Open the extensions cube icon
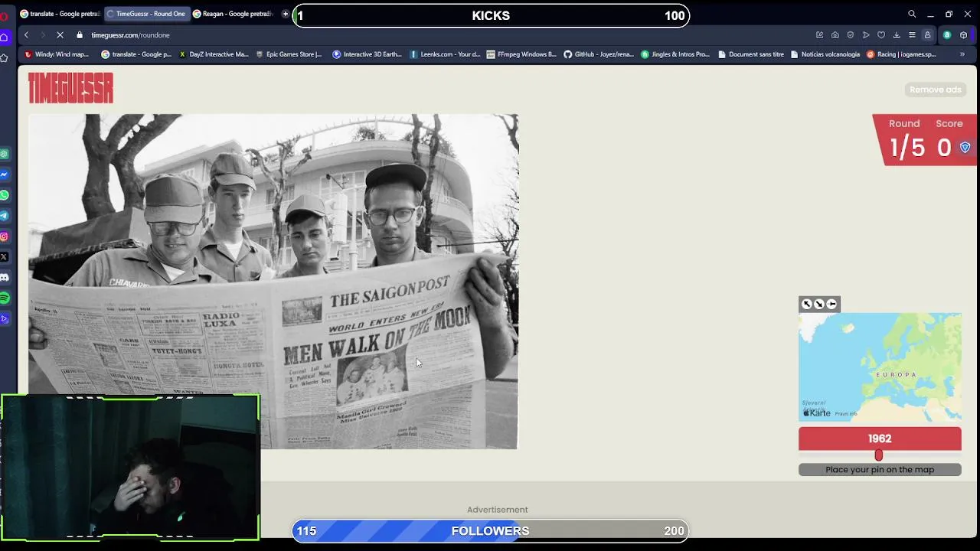 tap(963, 35)
